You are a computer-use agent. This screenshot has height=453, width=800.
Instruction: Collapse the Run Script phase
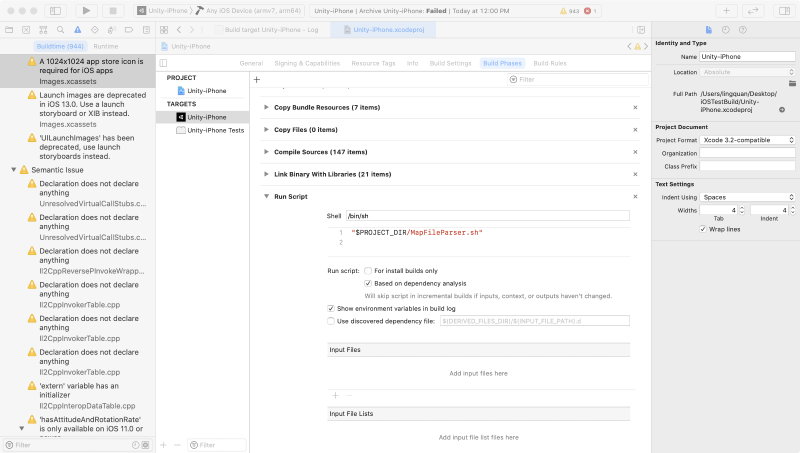pos(266,196)
